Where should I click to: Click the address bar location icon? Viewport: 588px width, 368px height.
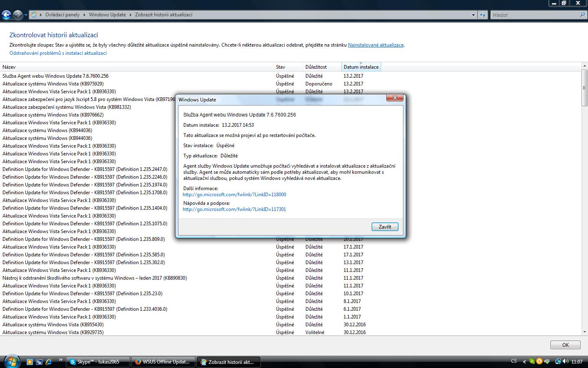click(x=34, y=15)
